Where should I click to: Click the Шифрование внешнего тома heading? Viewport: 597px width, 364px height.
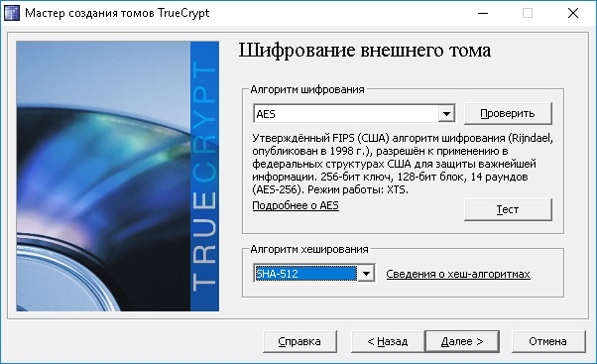point(365,51)
